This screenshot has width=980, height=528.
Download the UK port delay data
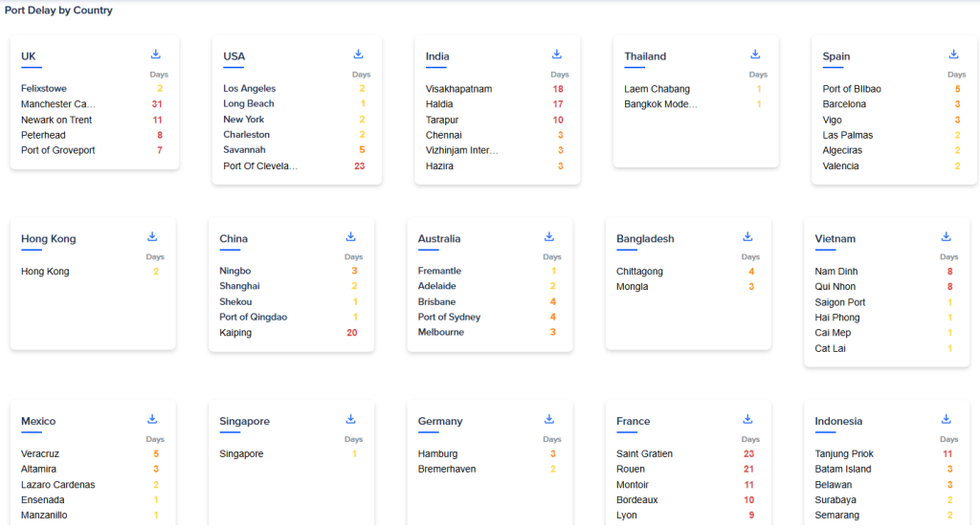point(155,55)
